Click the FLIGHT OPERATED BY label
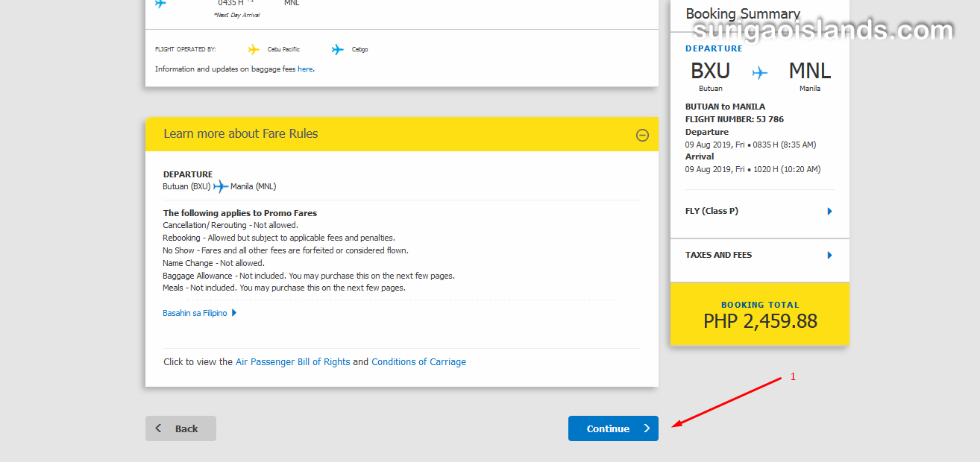The width and height of the screenshot is (980, 462). pos(185,49)
